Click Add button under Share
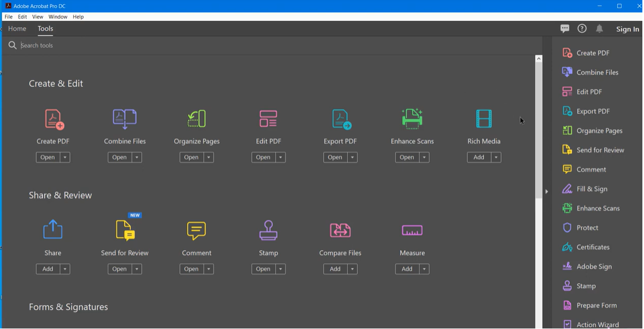This screenshot has height=329, width=644. coord(48,269)
